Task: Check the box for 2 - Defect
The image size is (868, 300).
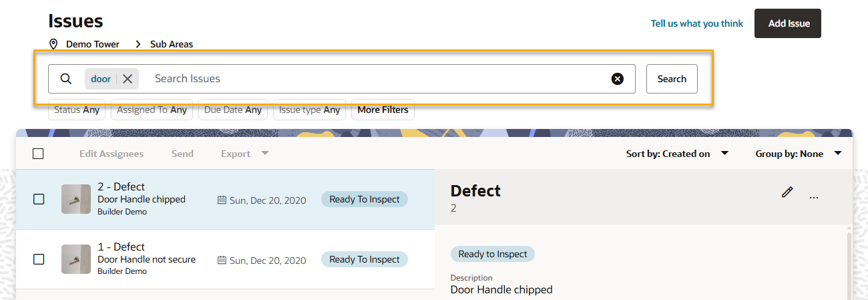Action: [x=39, y=199]
